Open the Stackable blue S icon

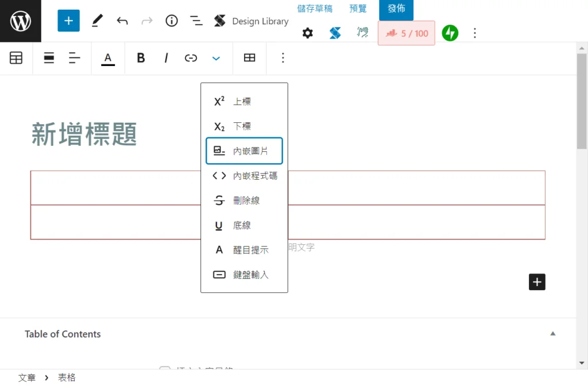pyautogui.click(x=335, y=33)
